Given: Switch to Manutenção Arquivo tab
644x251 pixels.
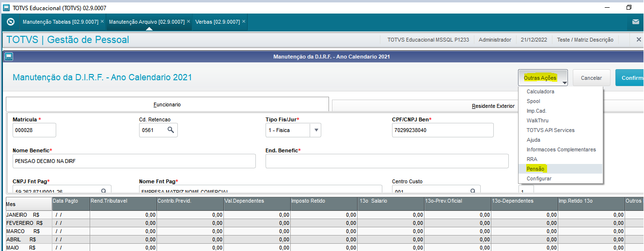Looking at the screenshot, I should coord(147,22).
